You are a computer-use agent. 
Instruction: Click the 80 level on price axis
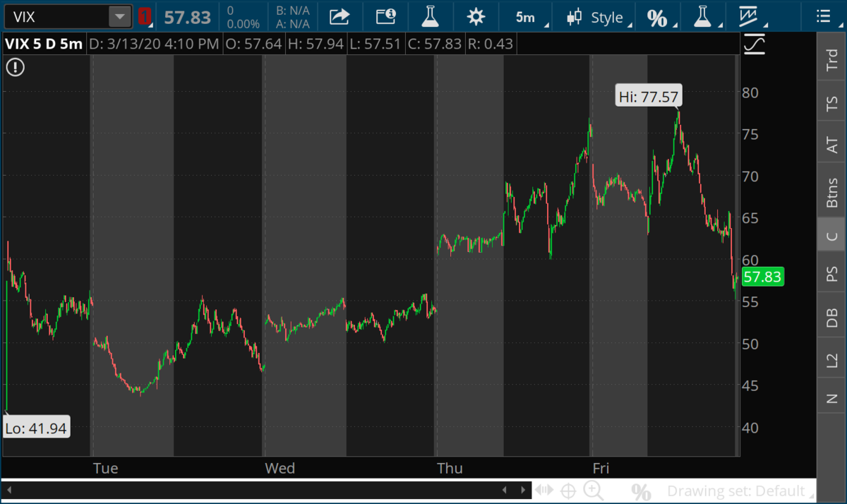[x=750, y=92]
